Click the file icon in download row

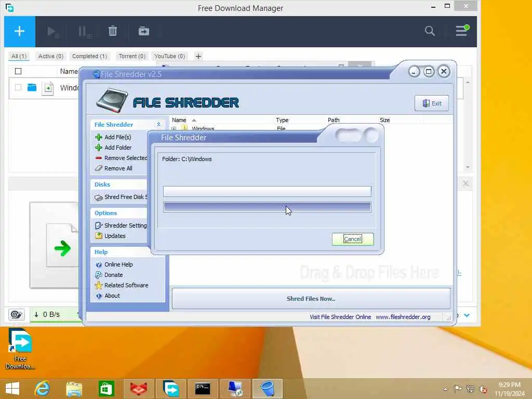coord(48,88)
